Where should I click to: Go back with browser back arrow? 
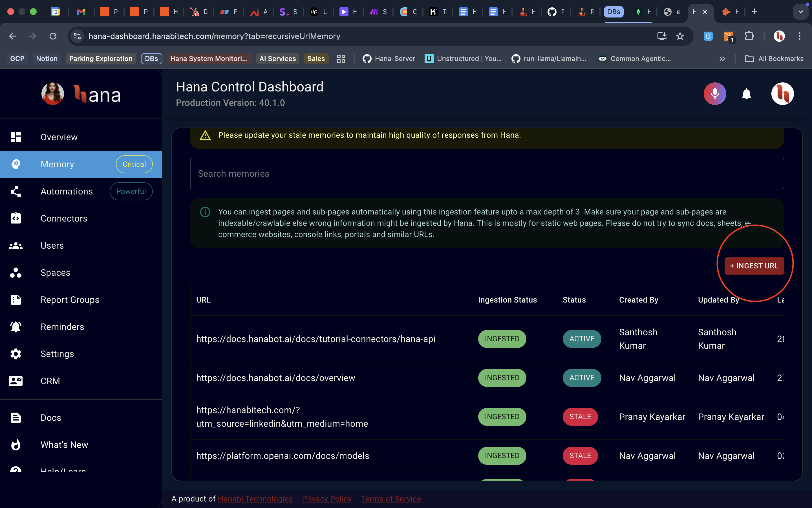(x=12, y=36)
